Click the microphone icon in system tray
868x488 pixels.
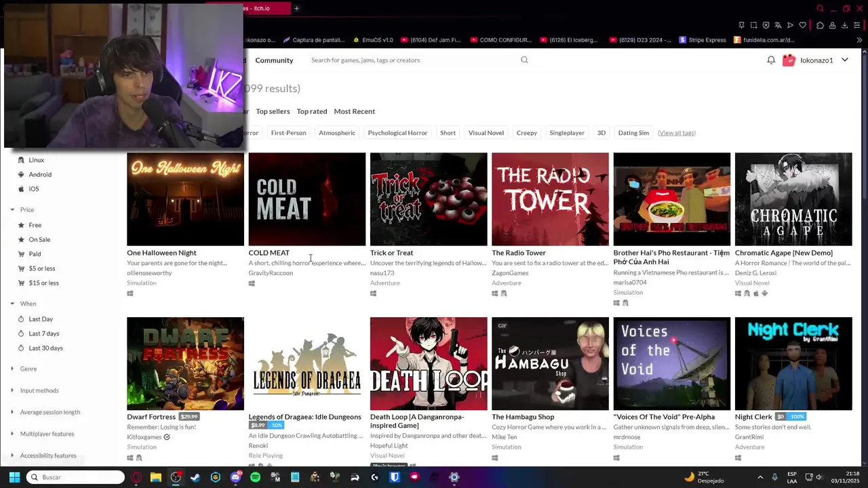(774, 477)
